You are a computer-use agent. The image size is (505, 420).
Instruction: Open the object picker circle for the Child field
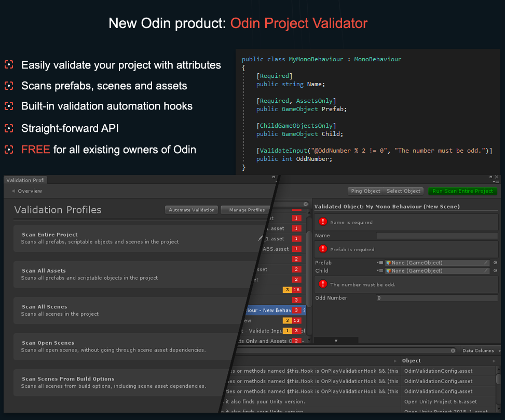pyautogui.click(x=495, y=270)
